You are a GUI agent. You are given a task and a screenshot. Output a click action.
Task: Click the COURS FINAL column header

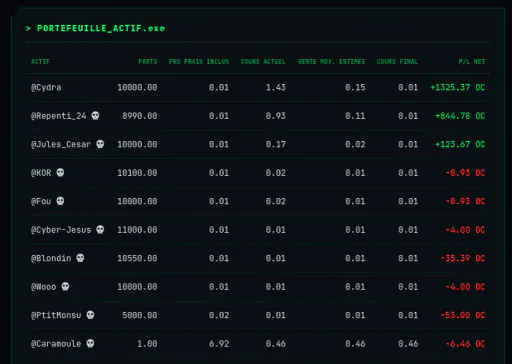pos(397,62)
